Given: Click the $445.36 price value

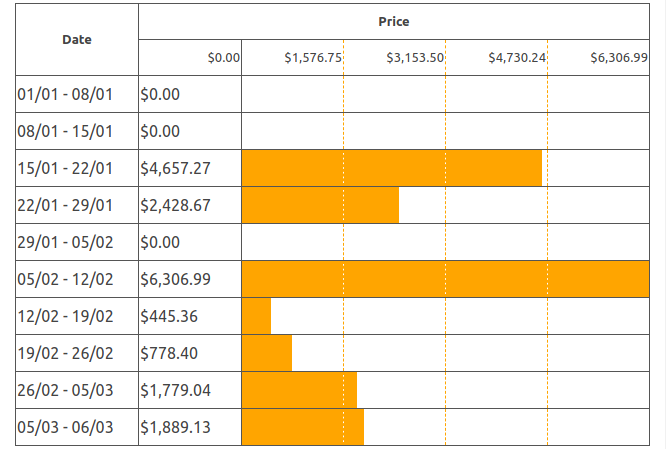Looking at the screenshot, I should (169, 316).
